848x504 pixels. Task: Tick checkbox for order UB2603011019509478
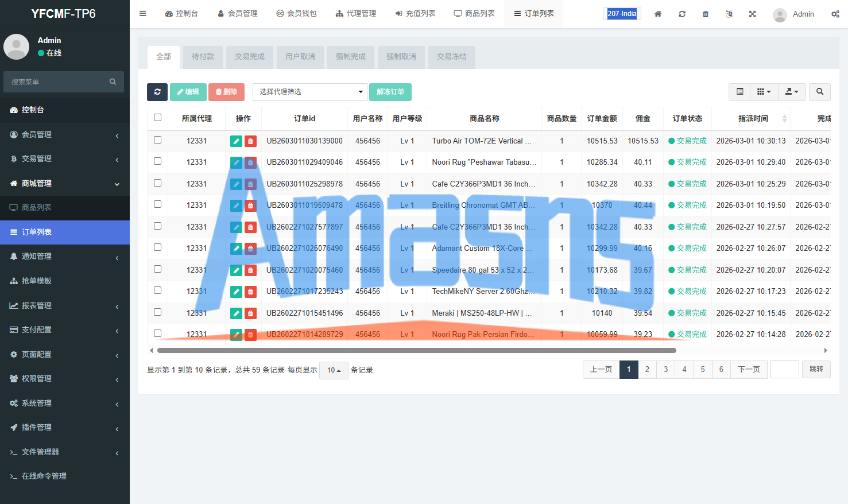tap(158, 204)
